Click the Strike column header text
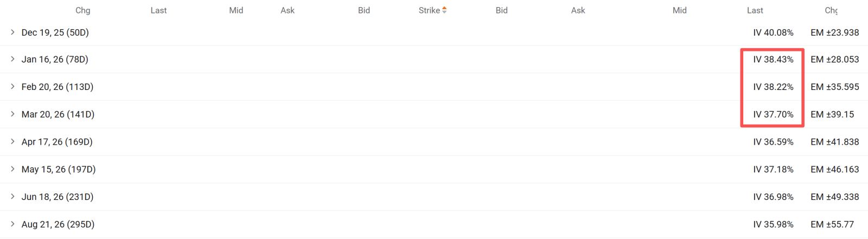 tap(429, 10)
